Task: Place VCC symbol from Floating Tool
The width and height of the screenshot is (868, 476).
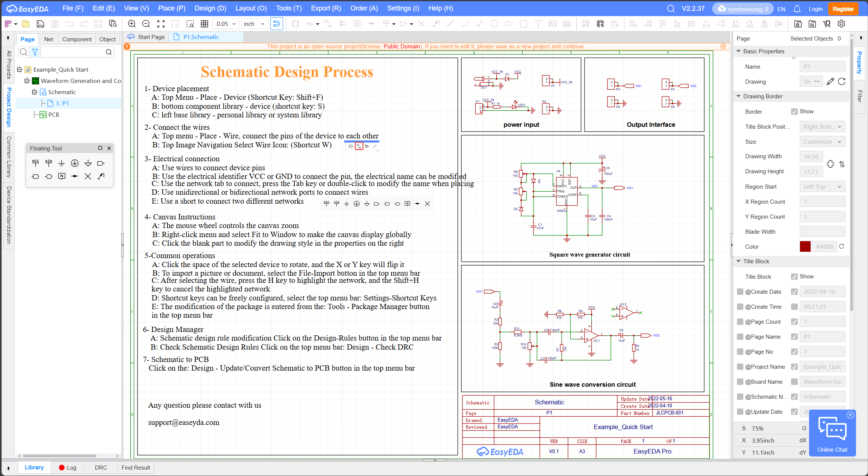Action: [35, 163]
